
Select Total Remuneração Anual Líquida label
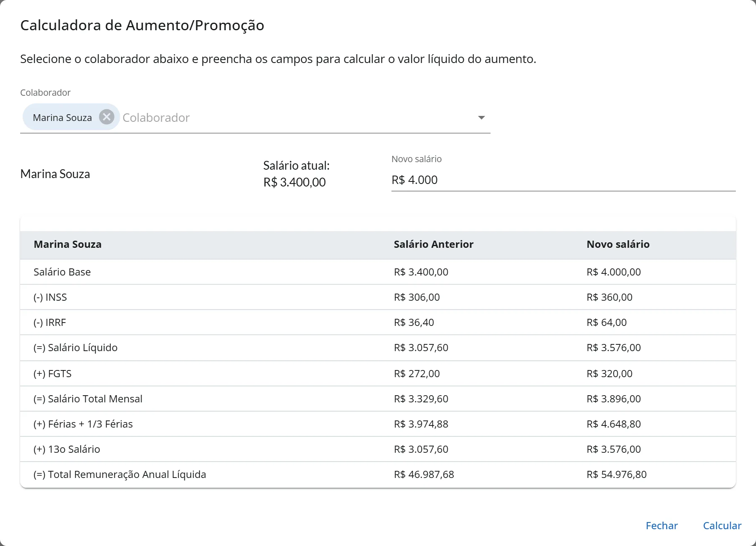pos(120,474)
